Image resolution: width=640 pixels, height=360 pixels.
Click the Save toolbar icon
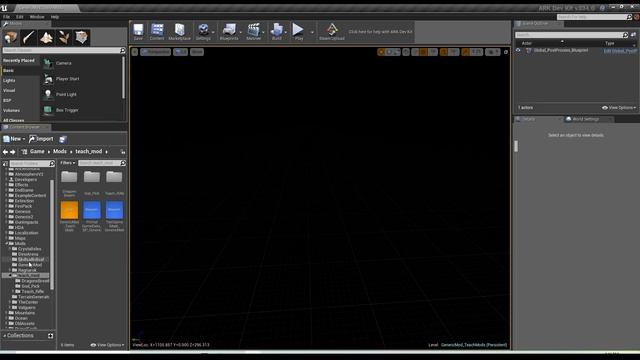tap(138, 31)
